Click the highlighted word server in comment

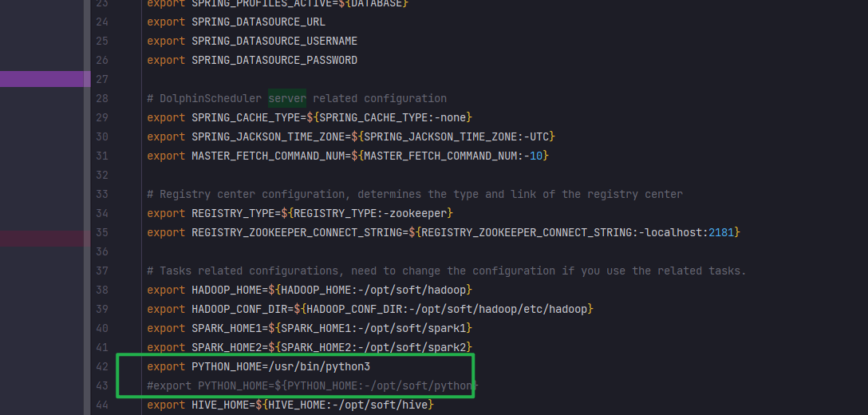pyautogui.click(x=287, y=99)
